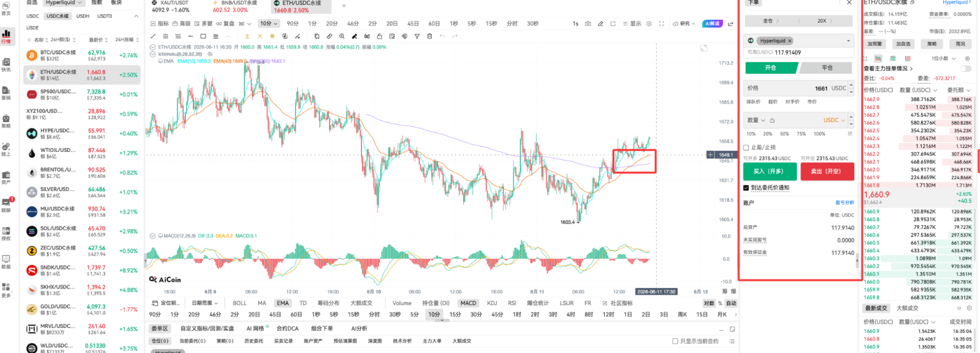Tick the 止盈/止损 checkbox
Image resolution: width=980 pixels, height=353 pixels.
click(x=746, y=148)
